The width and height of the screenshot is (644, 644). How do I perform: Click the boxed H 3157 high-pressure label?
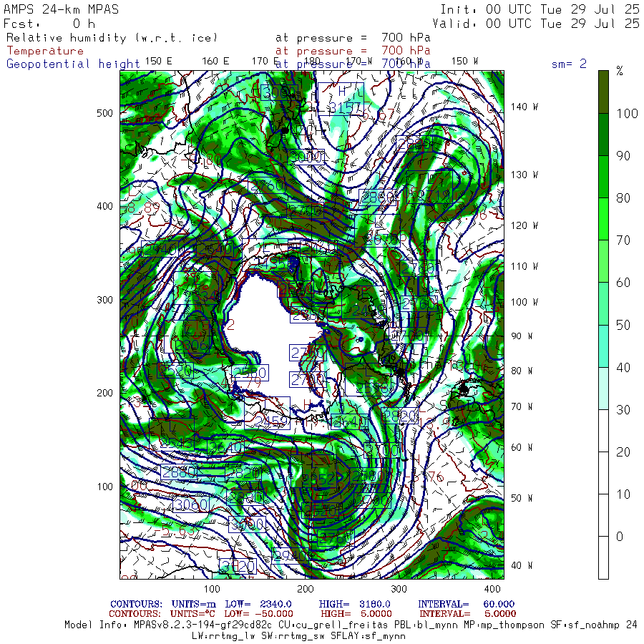coord(341,99)
